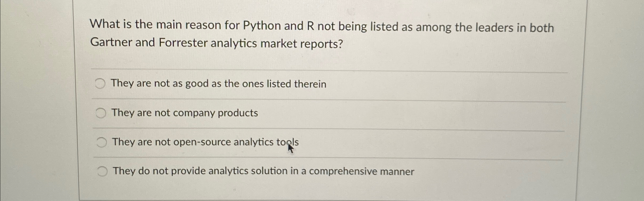This screenshot has height=201, width=644.
Task: Select the radio button for "They do not provide analytics solution in a comprehensive manner"
Action: (102, 172)
